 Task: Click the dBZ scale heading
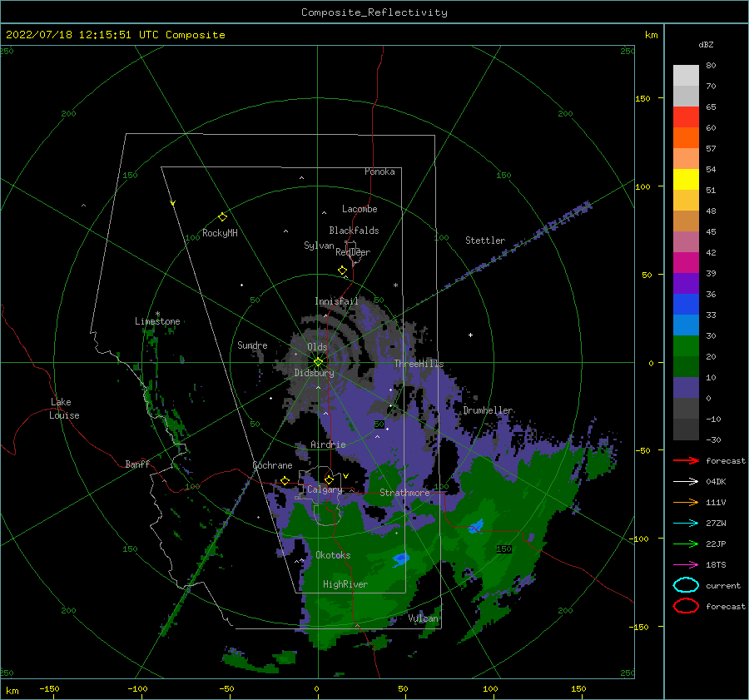click(706, 44)
